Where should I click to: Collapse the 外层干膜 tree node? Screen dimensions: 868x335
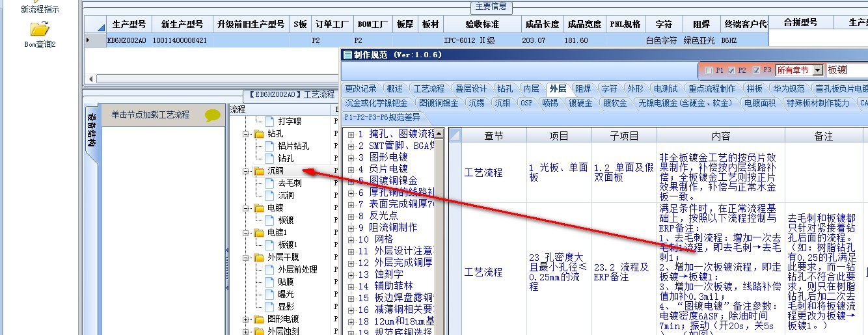pyautogui.click(x=247, y=258)
